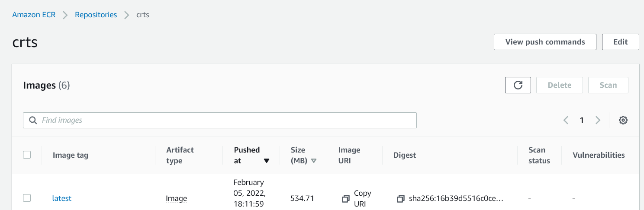
Task: Click the search magnifier icon
Action: [33, 120]
